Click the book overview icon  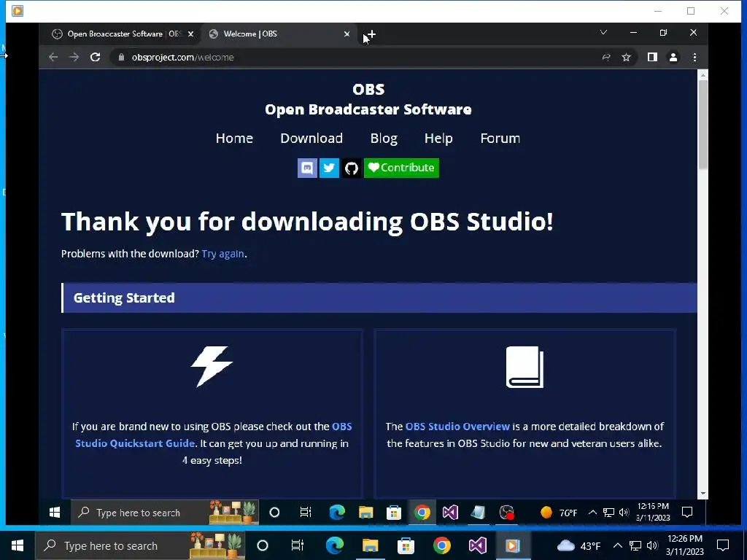[525, 367]
